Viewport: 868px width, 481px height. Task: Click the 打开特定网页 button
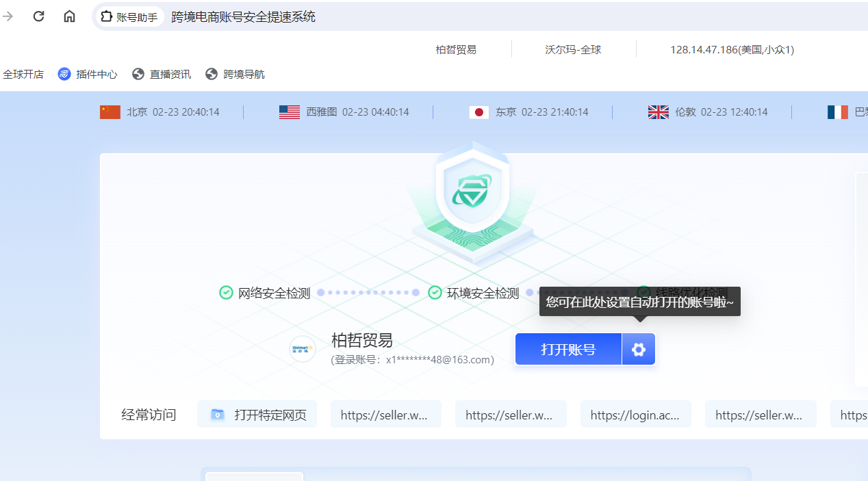(x=257, y=415)
